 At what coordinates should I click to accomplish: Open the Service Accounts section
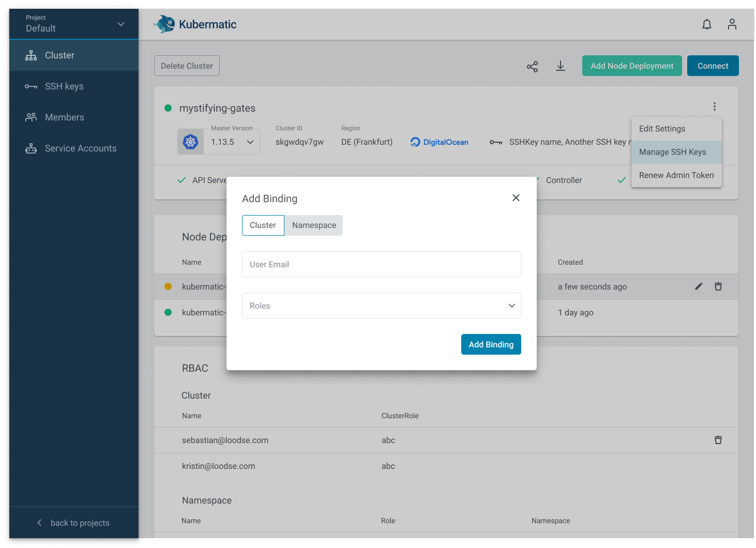click(81, 148)
